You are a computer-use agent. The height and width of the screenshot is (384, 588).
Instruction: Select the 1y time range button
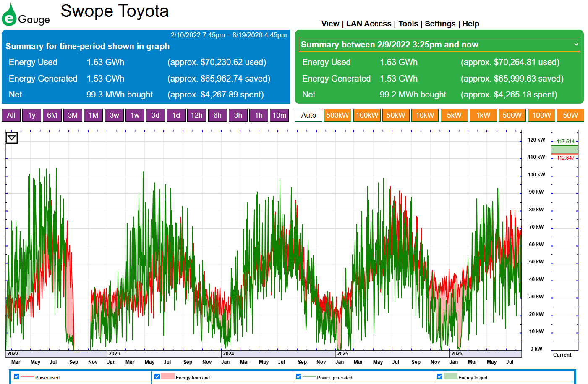pyautogui.click(x=32, y=115)
